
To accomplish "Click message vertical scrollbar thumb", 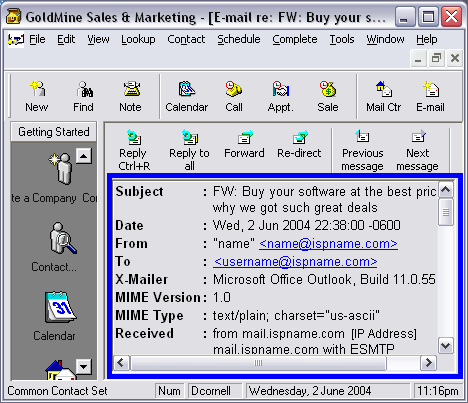I will [x=446, y=212].
